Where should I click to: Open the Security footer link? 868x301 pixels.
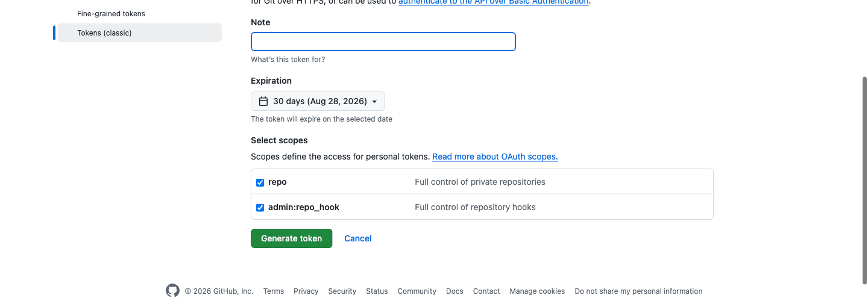[x=342, y=291]
